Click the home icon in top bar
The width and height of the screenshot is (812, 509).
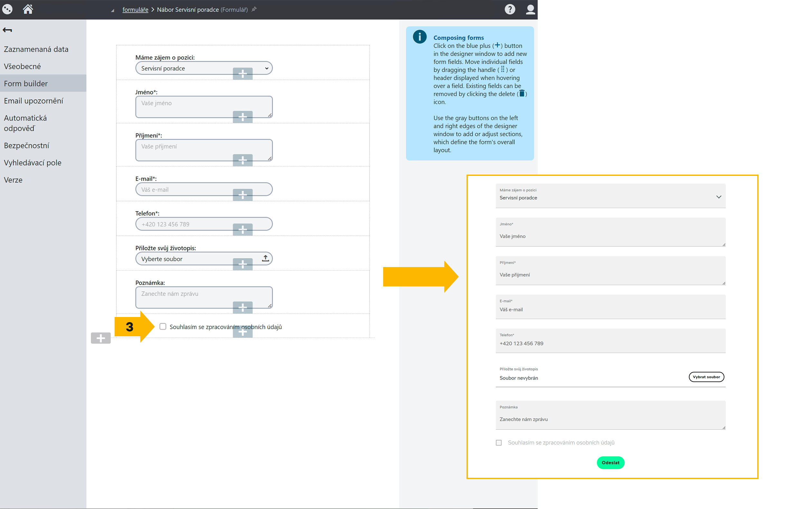coord(28,9)
